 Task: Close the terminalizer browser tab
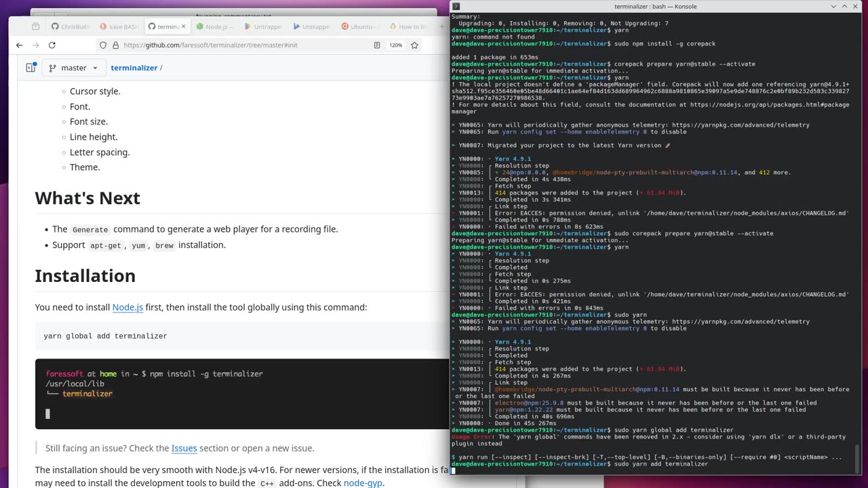pos(183,26)
